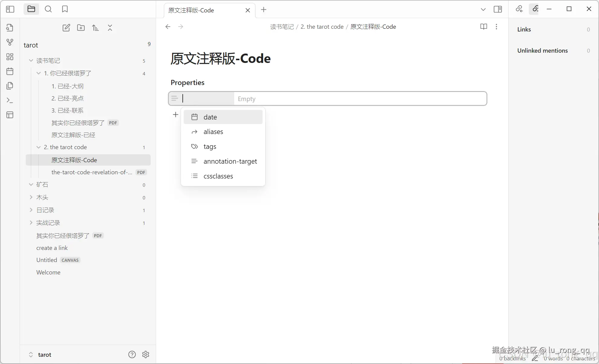The width and height of the screenshot is (599, 364).
Task: Open the daily note calendar icon
Action: [10, 71]
